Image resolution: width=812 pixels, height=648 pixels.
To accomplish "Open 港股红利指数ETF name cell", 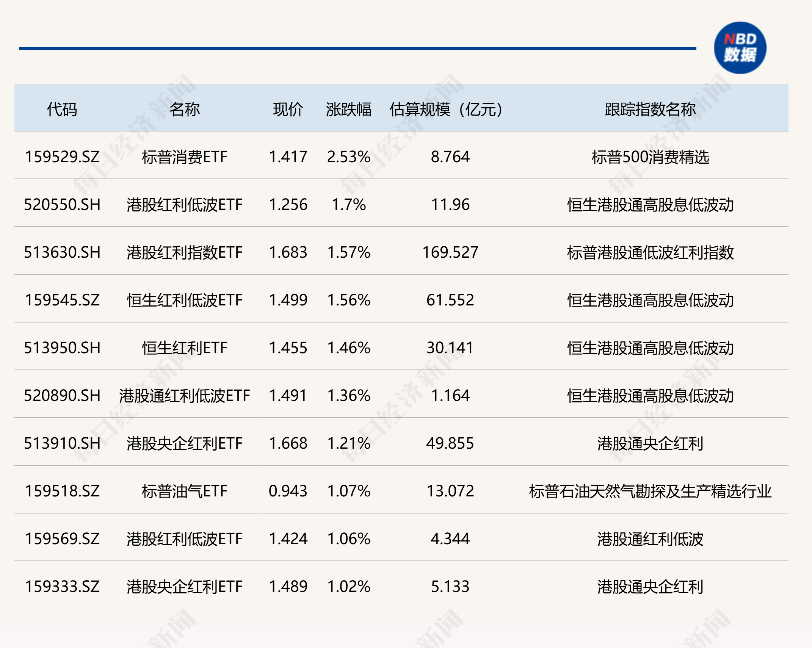I will point(184,252).
